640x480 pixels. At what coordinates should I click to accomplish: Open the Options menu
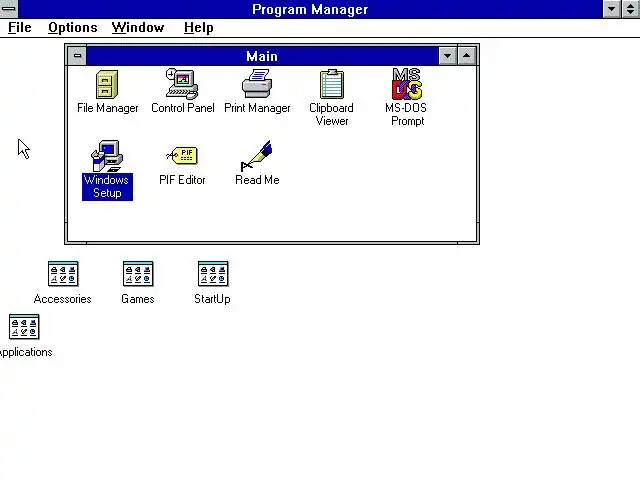pyautogui.click(x=73, y=28)
